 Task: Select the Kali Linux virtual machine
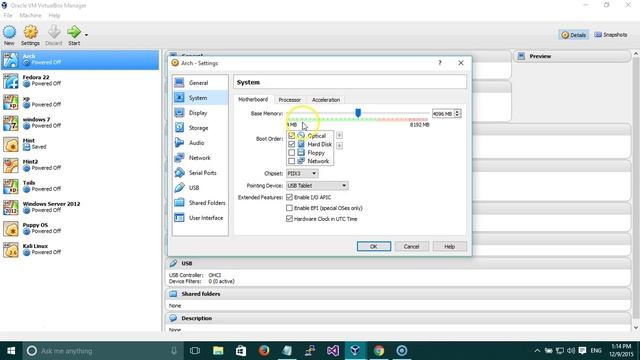click(x=80, y=250)
